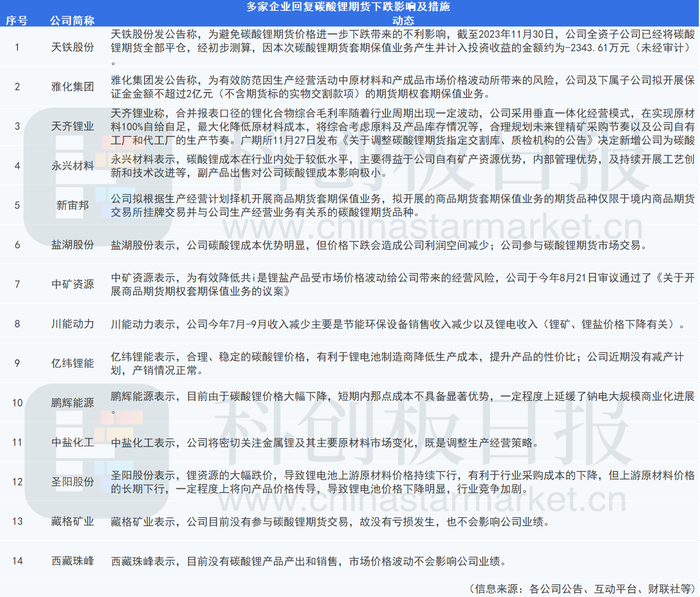The image size is (700, 597).
Task: Click the 川能动力表示 description text
Action: [x=398, y=324]
